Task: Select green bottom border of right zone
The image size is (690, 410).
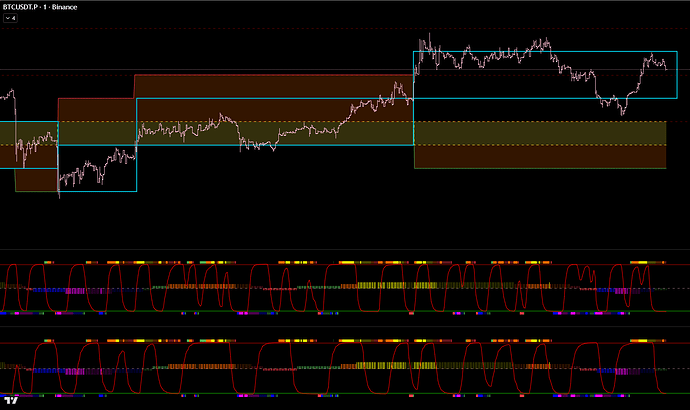Action: 540,169
